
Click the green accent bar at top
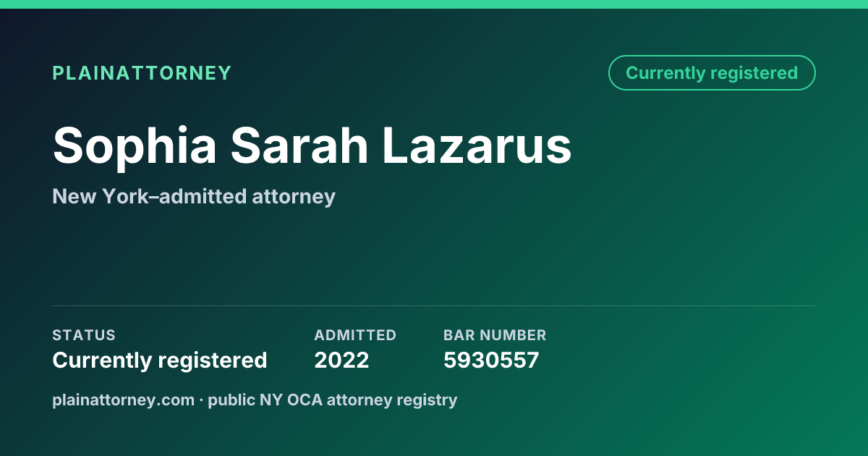point(434,4)
